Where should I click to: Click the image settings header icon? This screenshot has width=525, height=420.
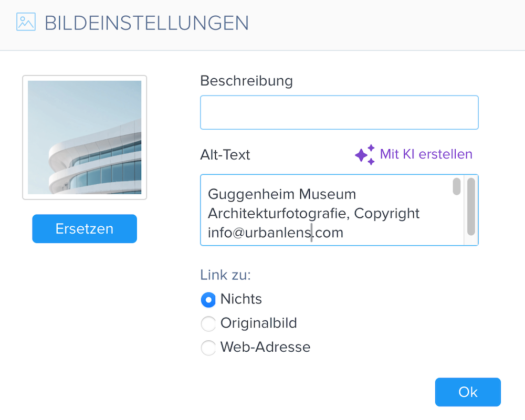26,22
